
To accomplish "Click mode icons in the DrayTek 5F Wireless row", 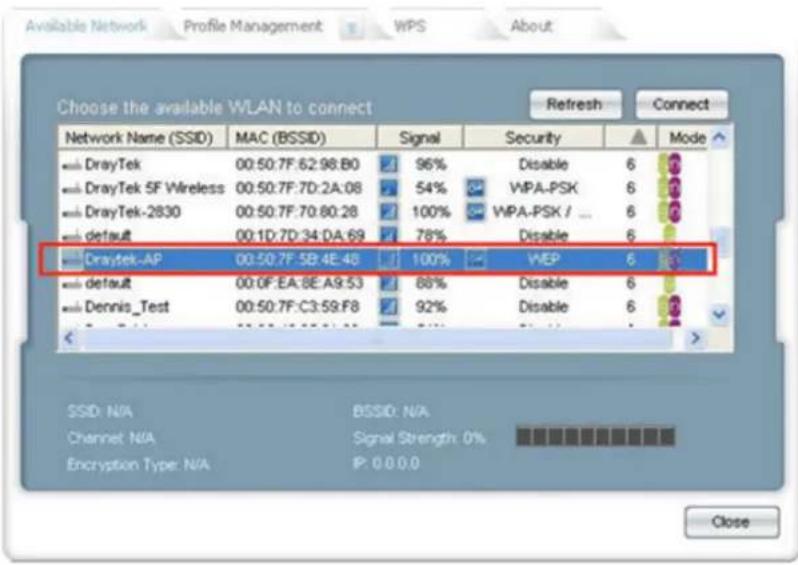I will click(670, 188).
